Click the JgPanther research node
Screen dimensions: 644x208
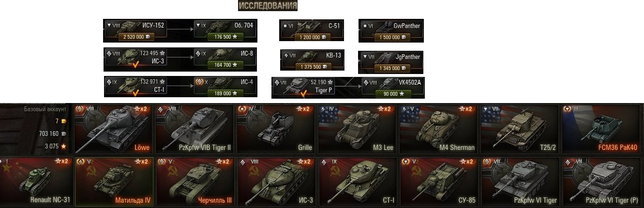pyautogui.click(x=391, y=62)
